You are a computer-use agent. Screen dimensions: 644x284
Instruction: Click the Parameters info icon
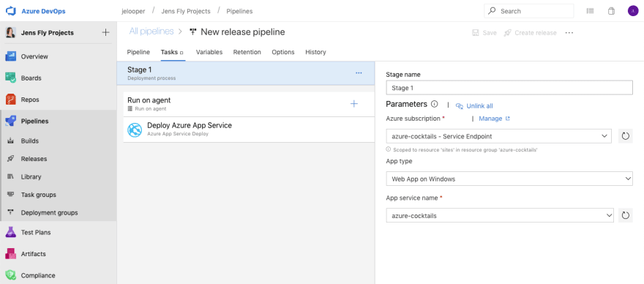pos(434,104)
